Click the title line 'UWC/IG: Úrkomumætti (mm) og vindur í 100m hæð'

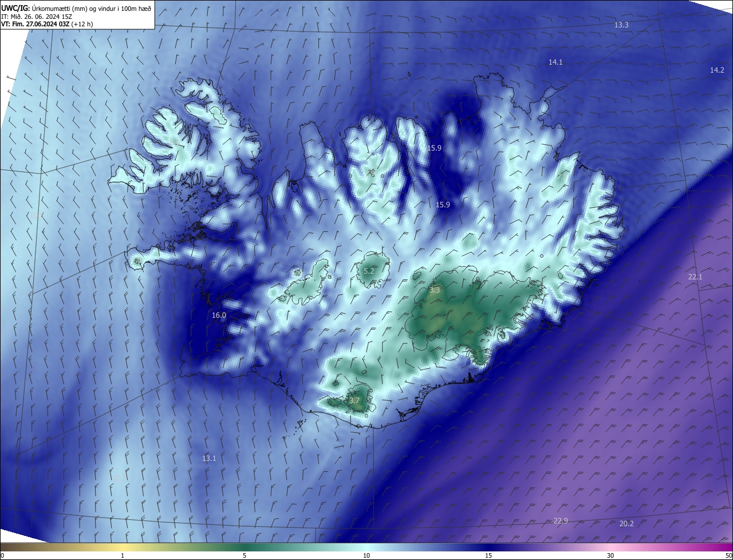(76, 8)
